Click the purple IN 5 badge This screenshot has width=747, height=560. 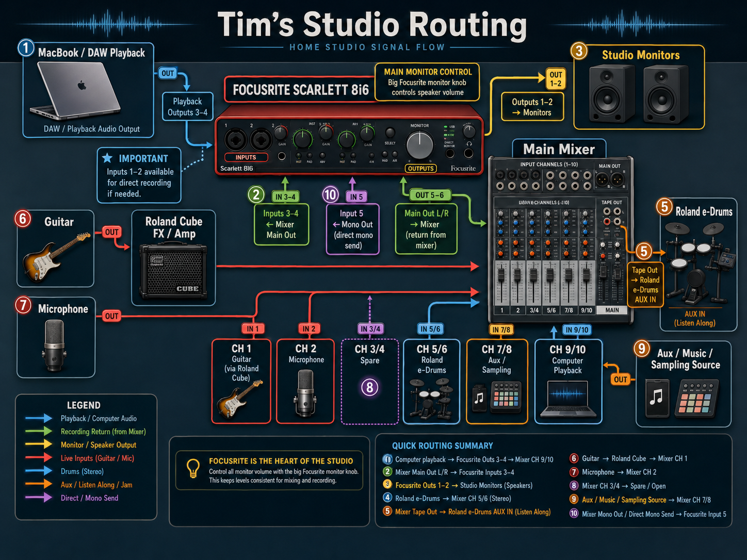coord(356,196)
